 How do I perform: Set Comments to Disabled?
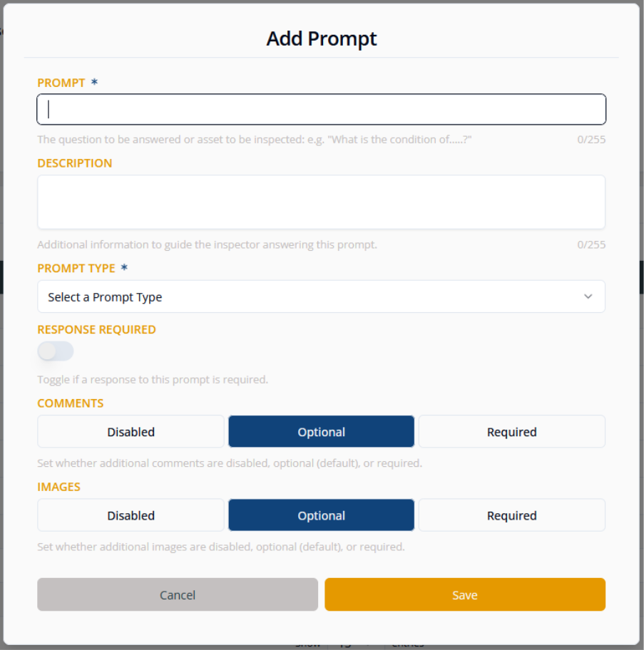click(131, 432)
